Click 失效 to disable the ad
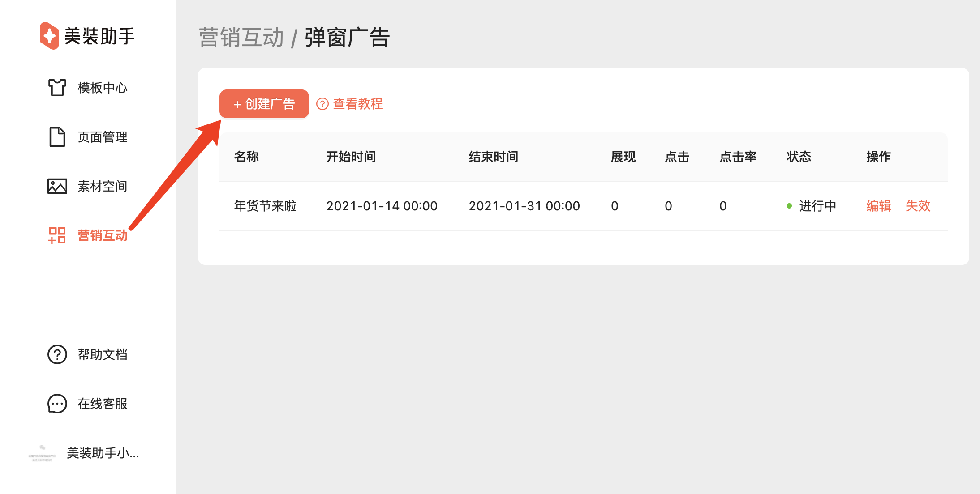This screenshot has width=980, height=494. pyautogui.click(x=918, y=206)
